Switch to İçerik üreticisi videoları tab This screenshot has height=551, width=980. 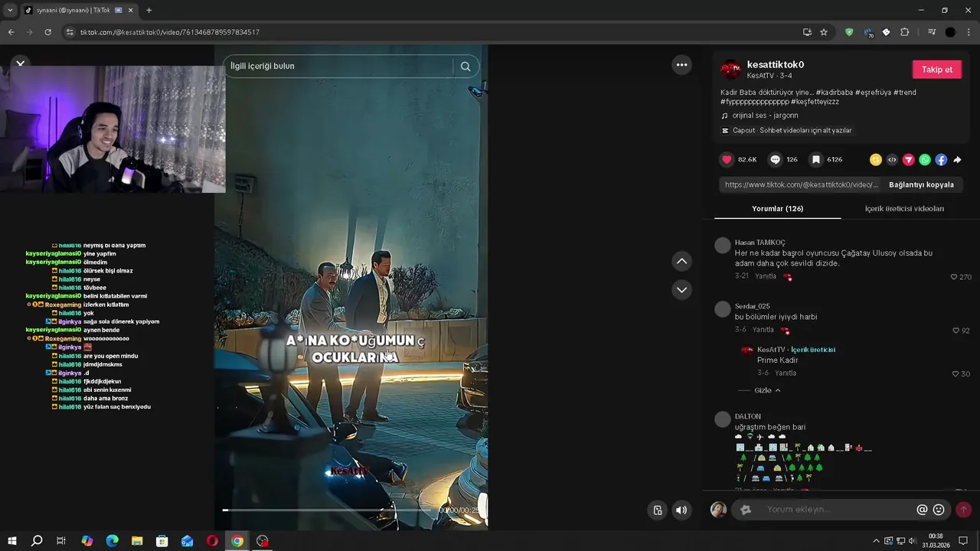click(904, 208)
